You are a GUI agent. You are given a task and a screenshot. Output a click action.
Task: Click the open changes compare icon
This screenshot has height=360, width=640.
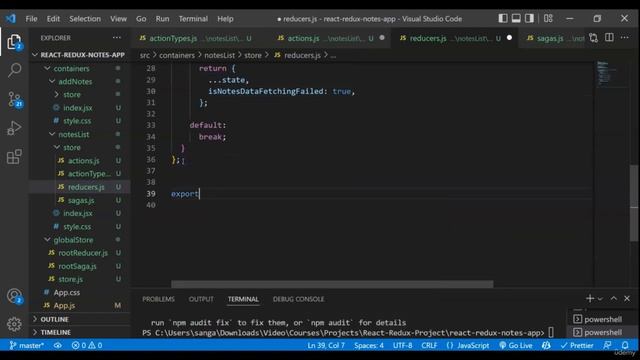coord(593,38)
